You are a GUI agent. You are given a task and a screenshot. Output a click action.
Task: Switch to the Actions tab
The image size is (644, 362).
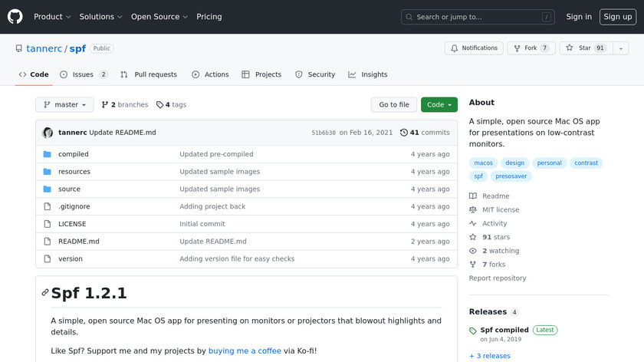[x=210, y=74]
